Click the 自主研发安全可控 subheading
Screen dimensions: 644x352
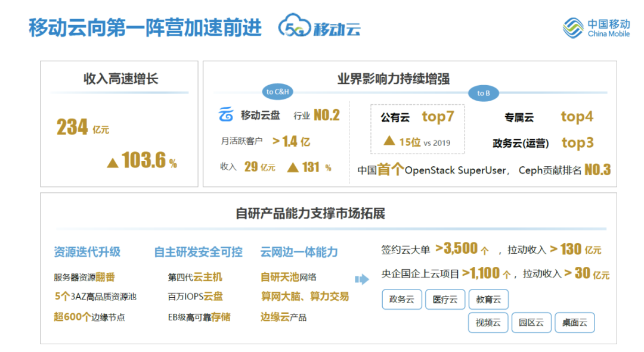tap(199, 252)
